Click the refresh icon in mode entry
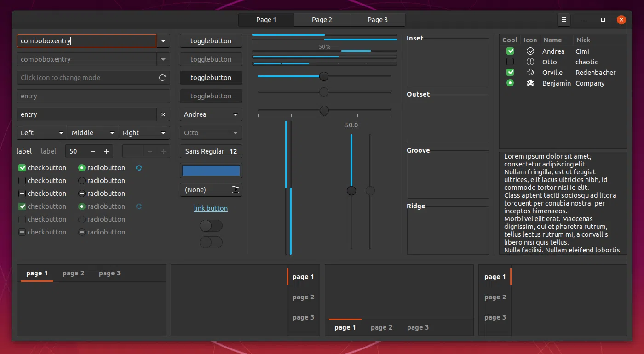This screenshot has width=644, height=354. point(162,78)
